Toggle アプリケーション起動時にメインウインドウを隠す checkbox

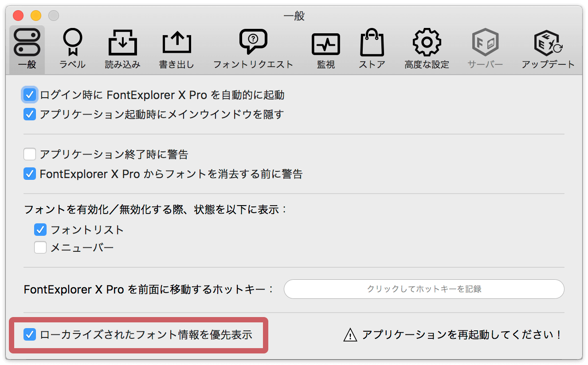(30, 114)
